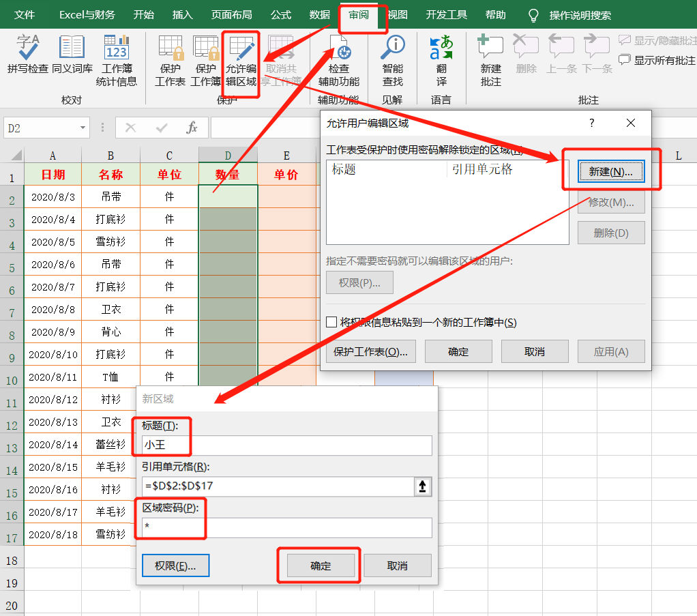
Task: Click 权限(E)... in New Range dialog
Action: point(175,566)
